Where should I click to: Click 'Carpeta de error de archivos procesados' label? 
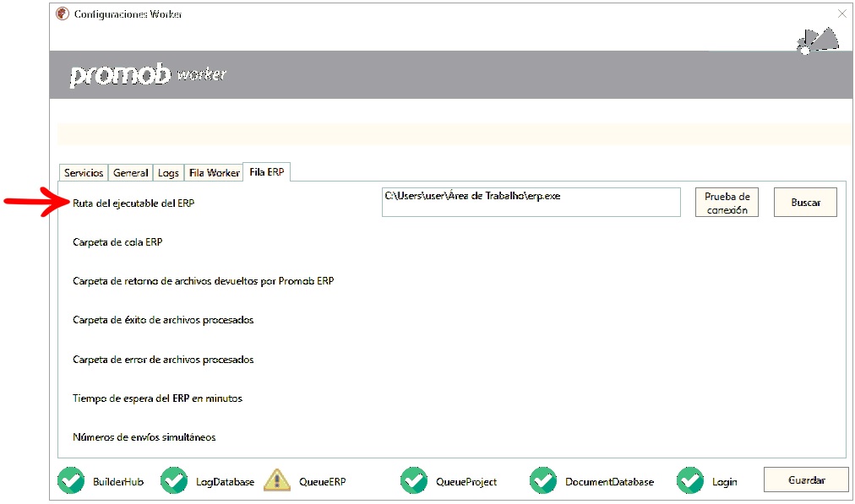(x=163, y=360)
